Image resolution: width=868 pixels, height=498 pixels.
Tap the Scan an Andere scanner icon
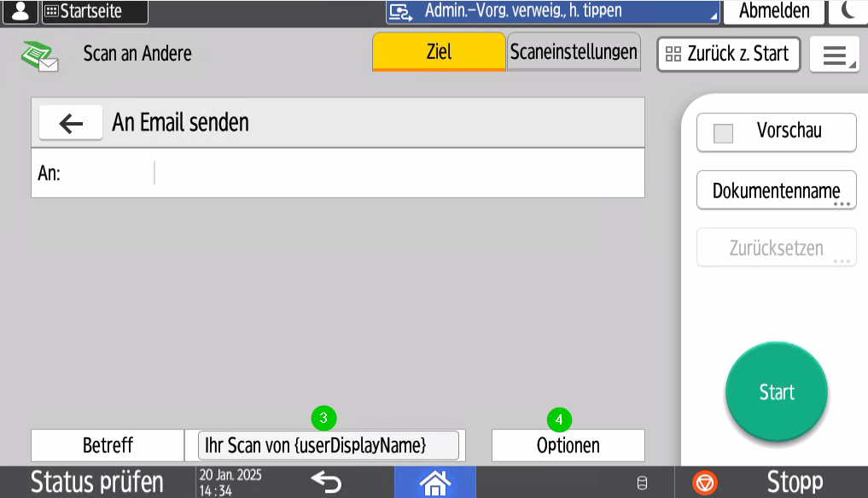point(38,55)
